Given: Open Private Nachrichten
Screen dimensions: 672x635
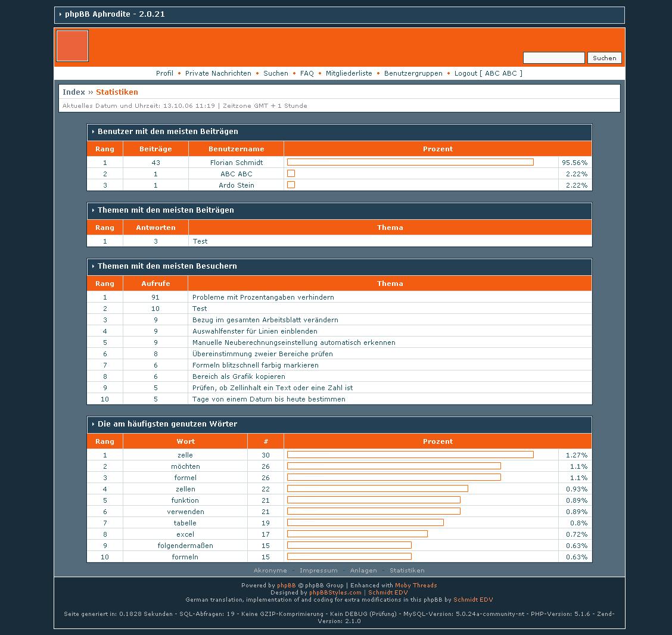Looking at the screenshot, I should (218, 73).
